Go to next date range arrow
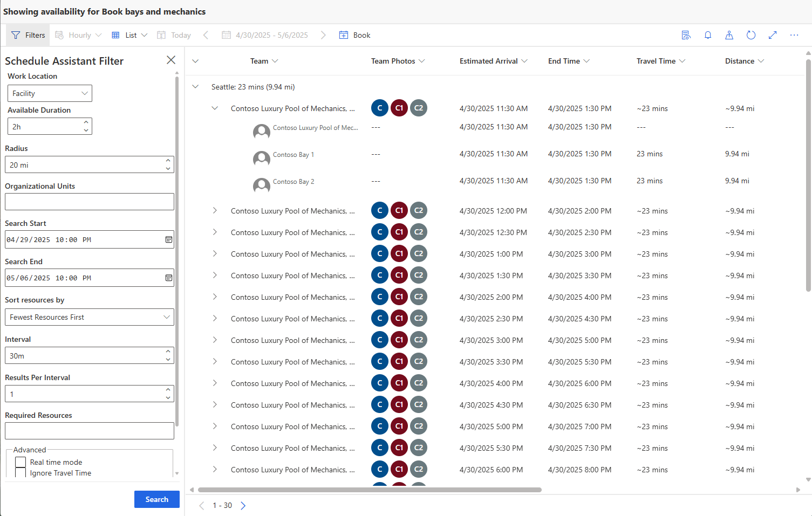This screenshot has height=516, width=812. click(x=323, y=35)
